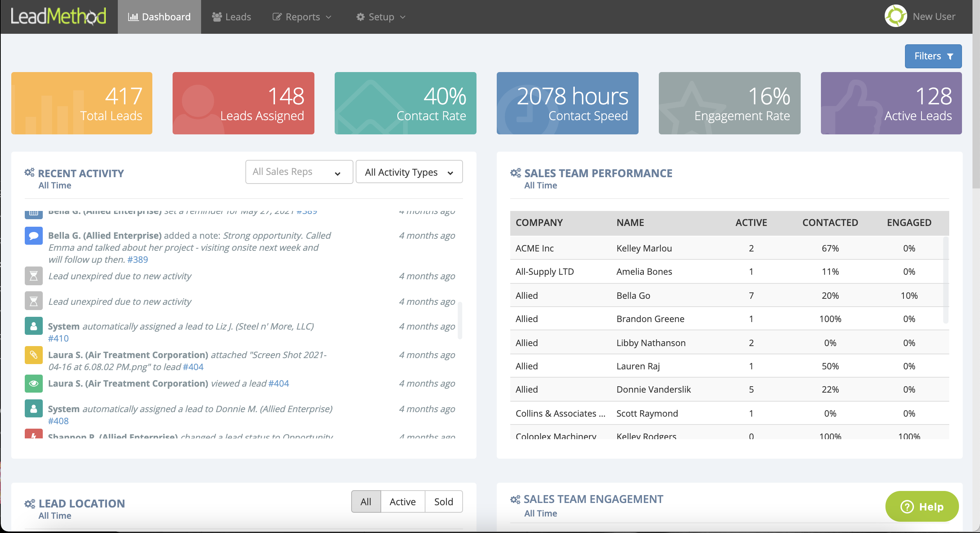Expand the Setup menu chevron
The height and width of the screenshot is (533, 980).
coord(403,17)
